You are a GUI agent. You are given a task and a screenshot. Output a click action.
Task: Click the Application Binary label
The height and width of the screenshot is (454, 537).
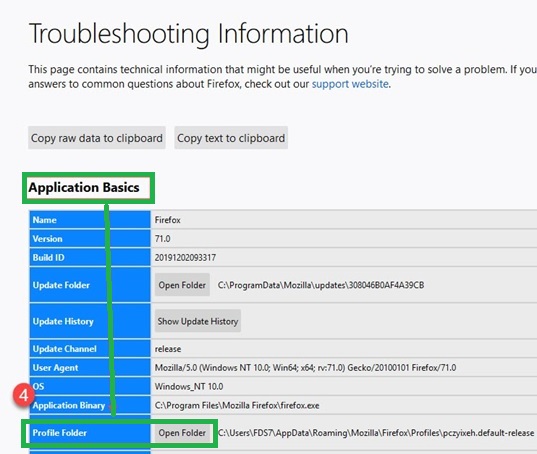[x=68, y=405]
